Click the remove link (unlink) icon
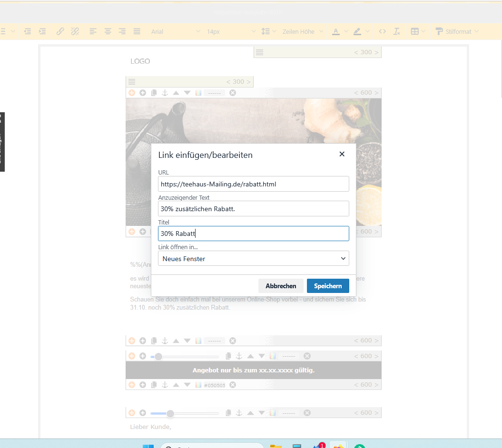The width and height of the screenshot is (502, 448). tap(75, 31)
